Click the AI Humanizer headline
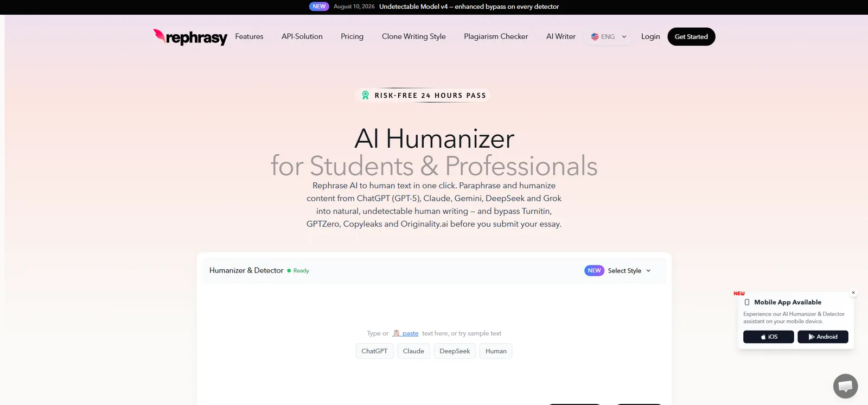The width and height of the screenshot is (868, 405). coord(434,138)
